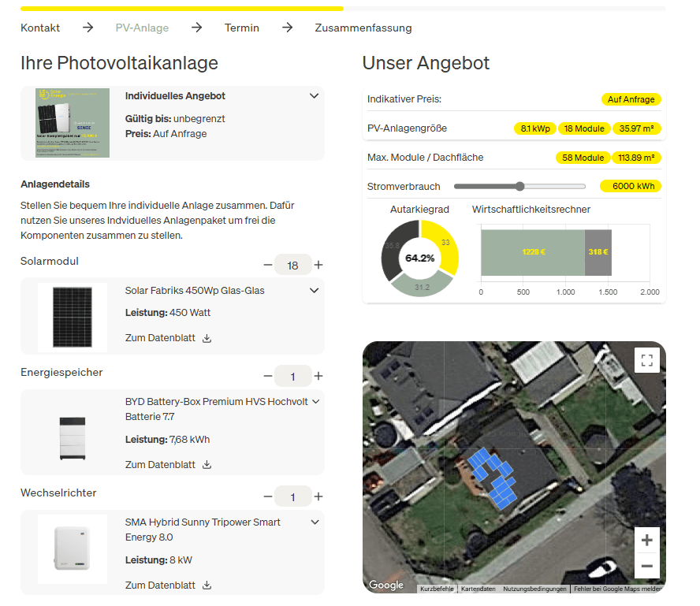Reduce the Energiespeicher quantity
This screenshot has height=606, width=700.
(268, 377)
